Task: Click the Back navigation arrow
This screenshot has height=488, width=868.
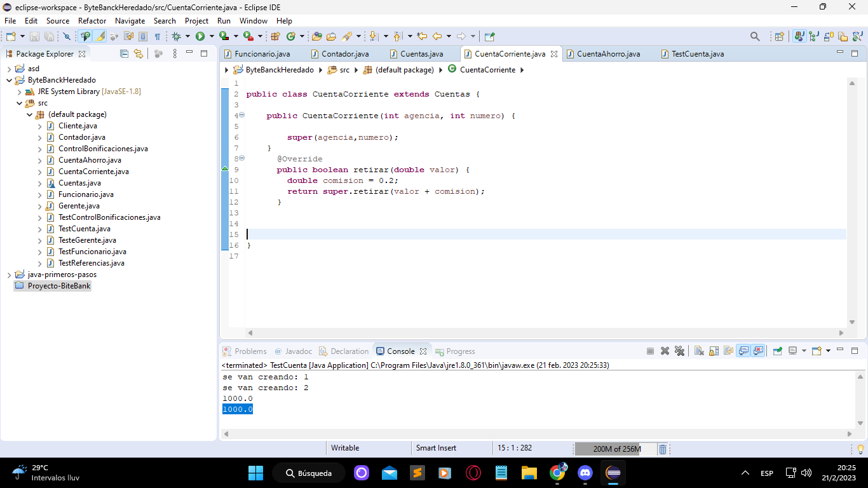Action: click(437, 36)
